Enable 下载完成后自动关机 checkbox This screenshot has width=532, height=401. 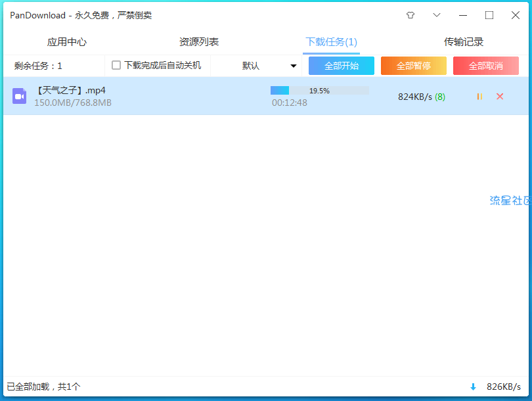coord(116,65)
